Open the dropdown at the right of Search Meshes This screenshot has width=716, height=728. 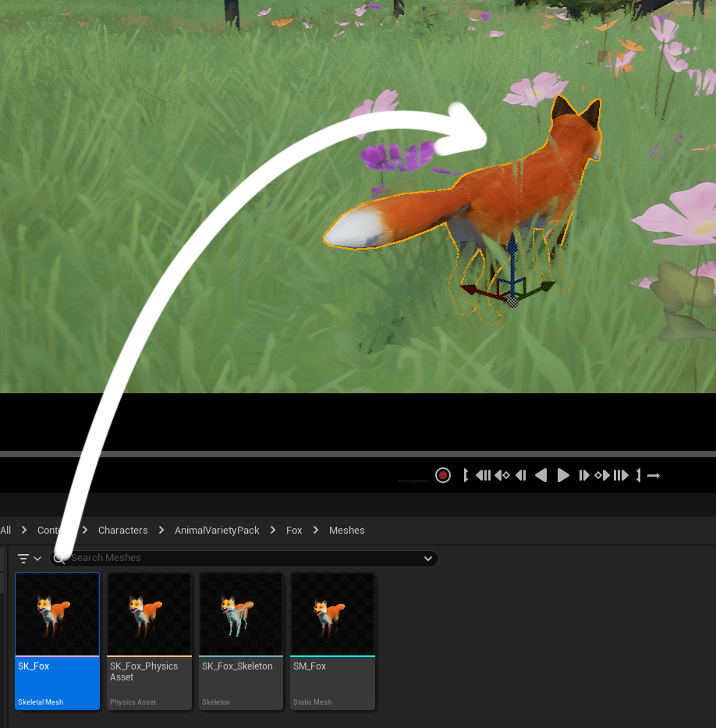tap(428, 558)
